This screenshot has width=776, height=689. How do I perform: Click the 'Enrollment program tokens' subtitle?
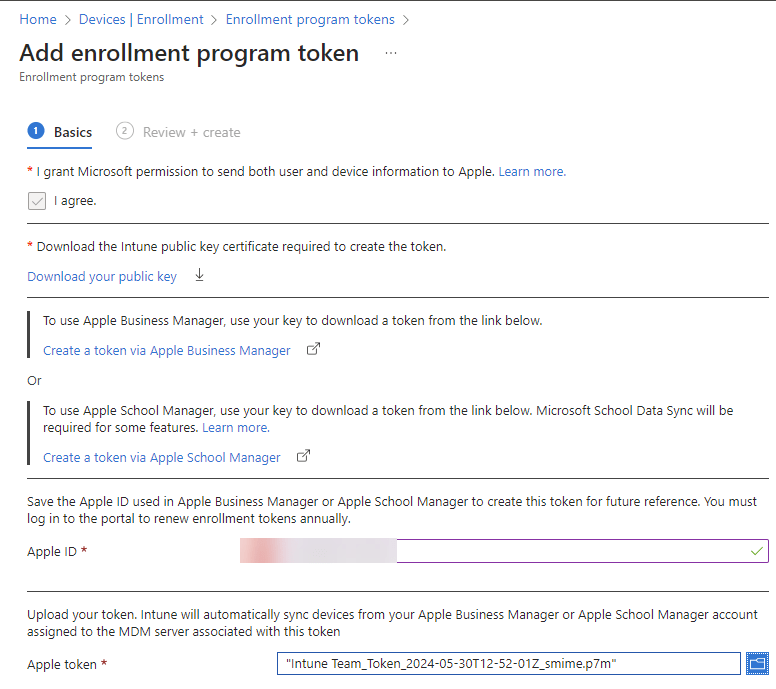point(92,77)
